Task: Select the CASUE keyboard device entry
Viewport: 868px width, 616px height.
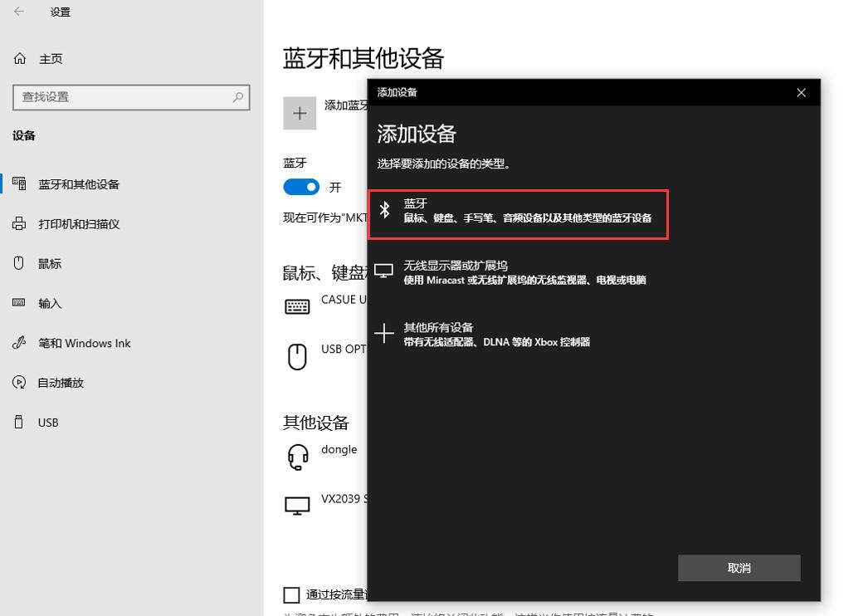Action: (x=325, y=306)
